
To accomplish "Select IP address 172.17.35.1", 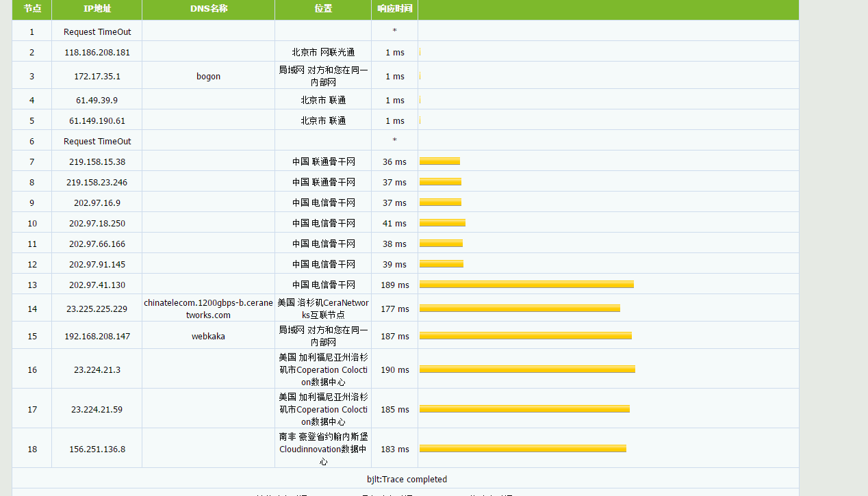I will tap(97, 77).
